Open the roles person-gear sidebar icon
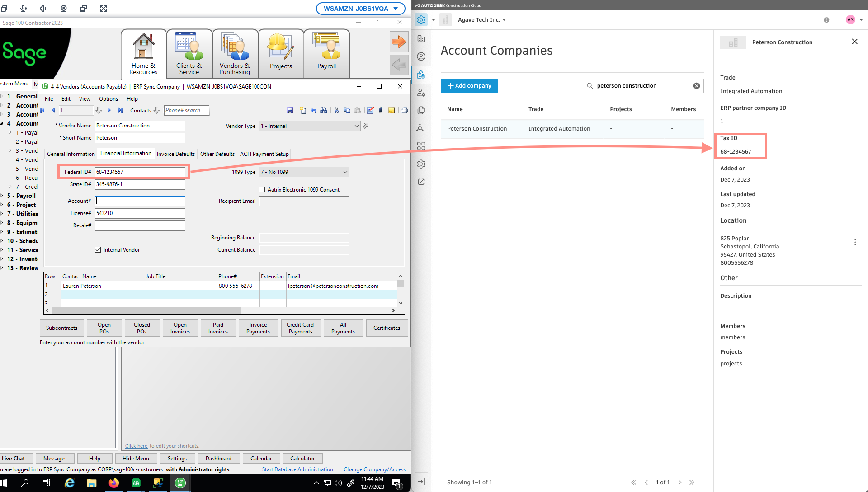Viewport: 868px width, 492px height. coord(421,93)
